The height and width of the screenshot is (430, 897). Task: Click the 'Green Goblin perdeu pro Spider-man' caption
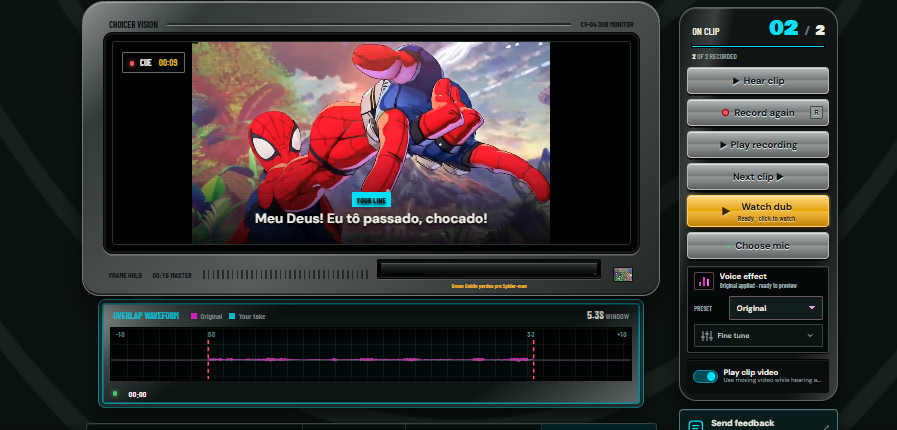[x=489, y=286]
